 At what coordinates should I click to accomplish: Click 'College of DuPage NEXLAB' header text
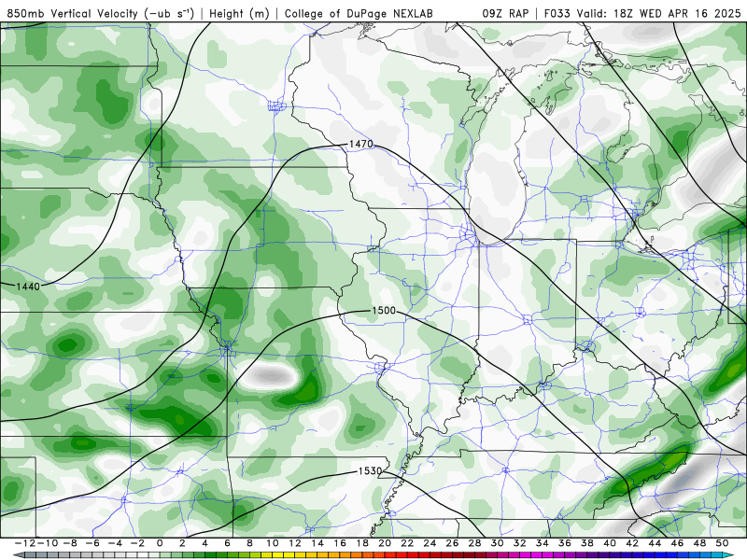(x=359, y=13)
